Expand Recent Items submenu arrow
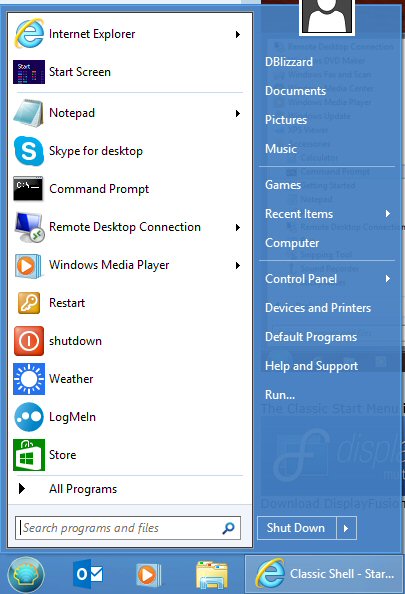Screen dimensions: 405x594 (x=388, y=214)
